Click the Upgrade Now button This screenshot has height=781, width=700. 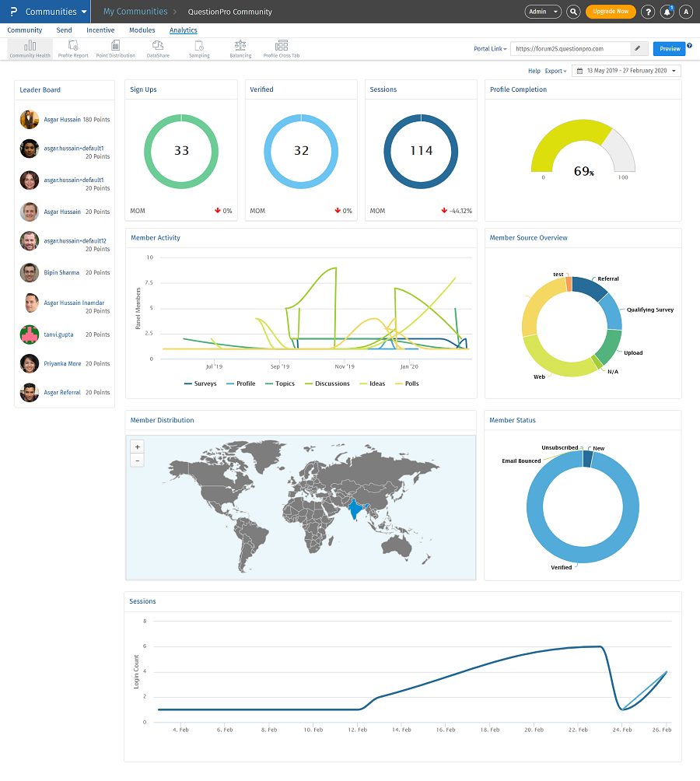(611, 12)
